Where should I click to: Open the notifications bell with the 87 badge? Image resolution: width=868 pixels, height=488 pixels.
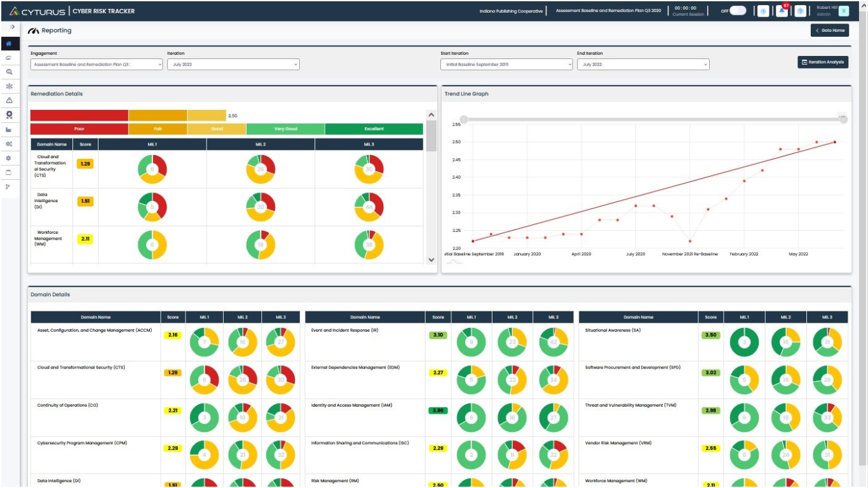coord(782,11)
